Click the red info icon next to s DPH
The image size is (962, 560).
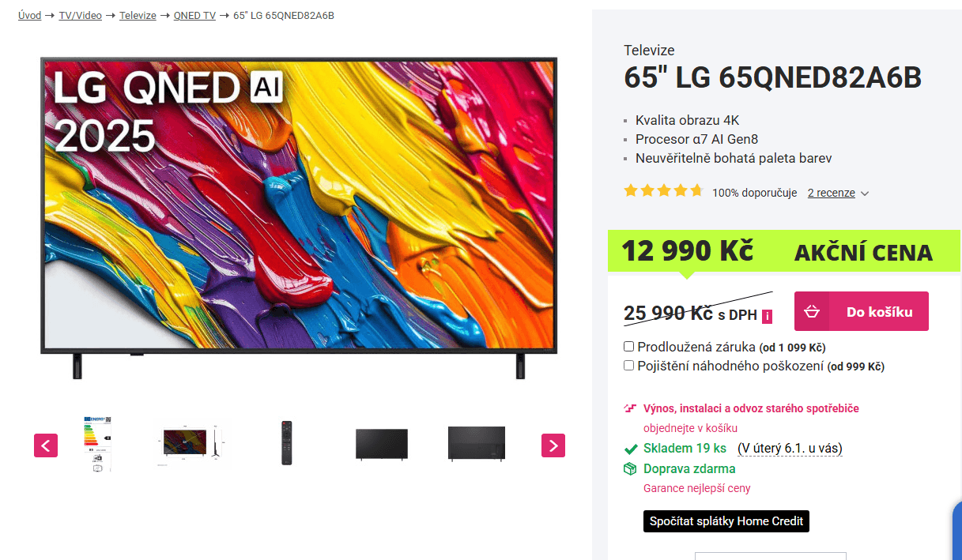(765, 316)
